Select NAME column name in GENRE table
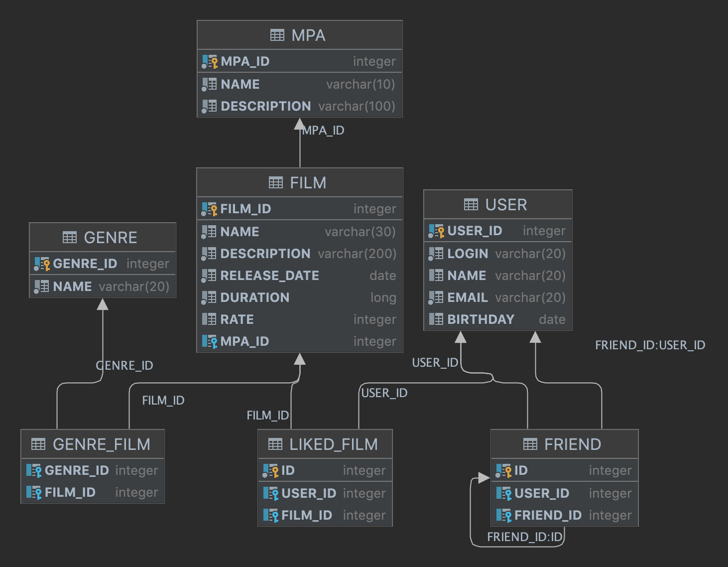This screenshot has height=567, width=728. pos(72,286)
